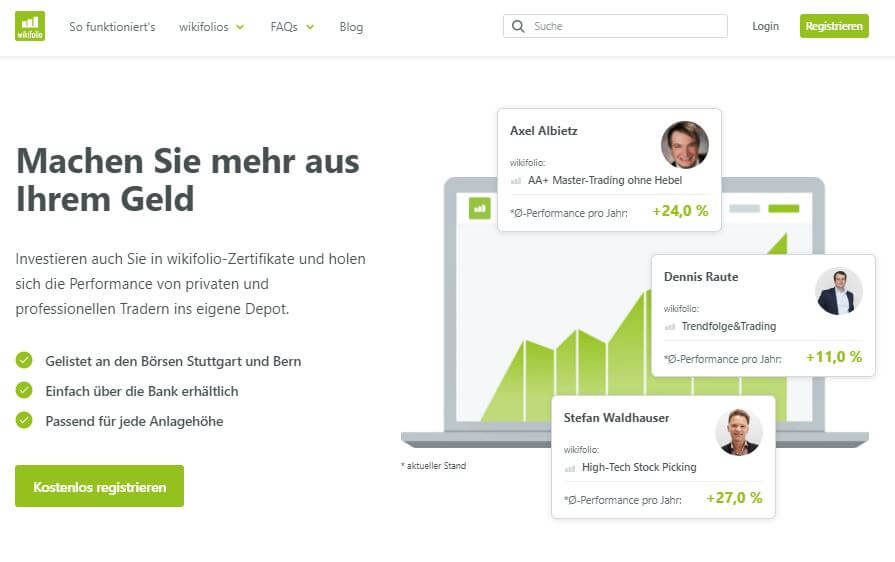Click text 'Einfach über die Bank erhältlich'
This screenshot has height=562, width=895.
pyautogui.click(x=142, y=391)
